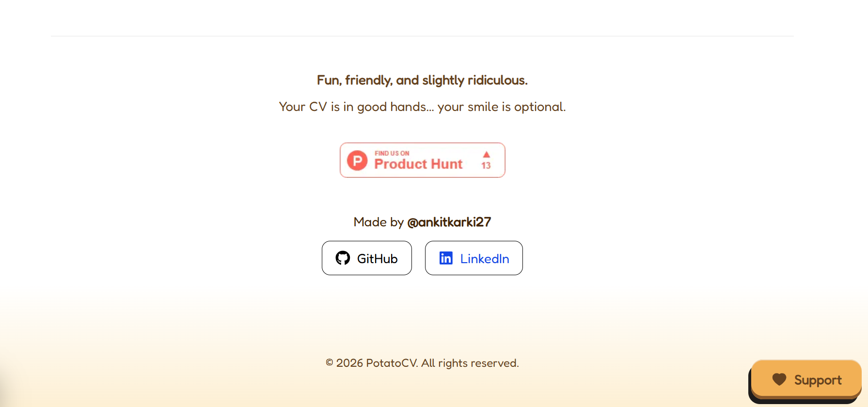Click the PotatoCV copyright notice
The image size is (868, 407).
click(x=422, y=363)
